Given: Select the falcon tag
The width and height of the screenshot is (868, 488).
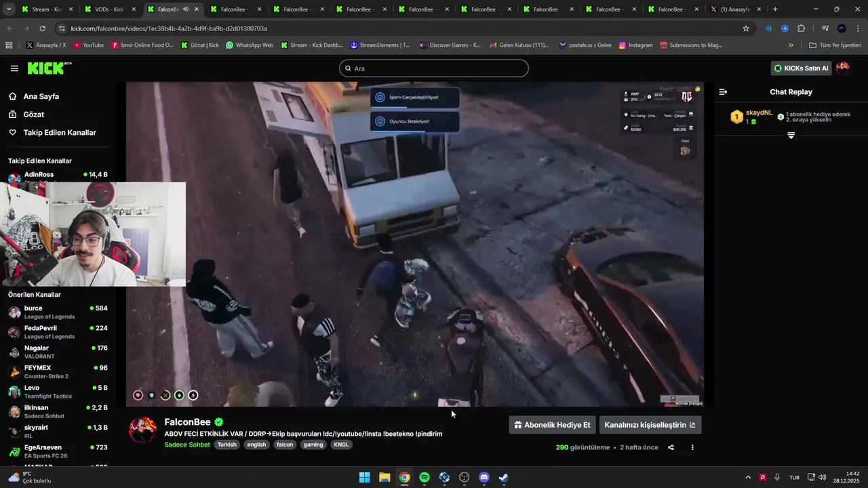Looking at the screenshot, I should click(285, 445).
